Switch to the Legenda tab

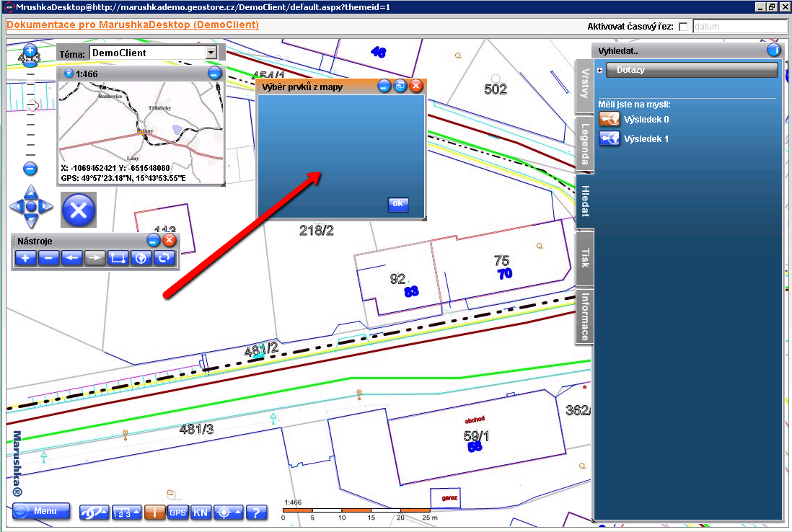coord(584,143)
